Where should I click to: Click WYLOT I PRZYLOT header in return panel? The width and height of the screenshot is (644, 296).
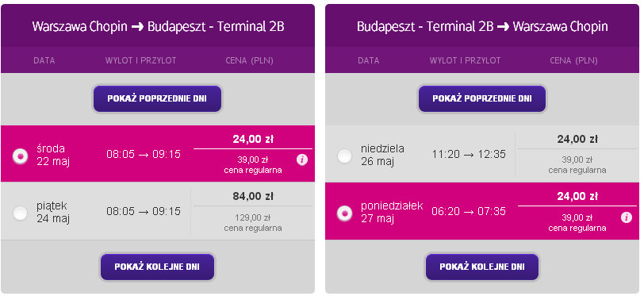pos(466,60)
